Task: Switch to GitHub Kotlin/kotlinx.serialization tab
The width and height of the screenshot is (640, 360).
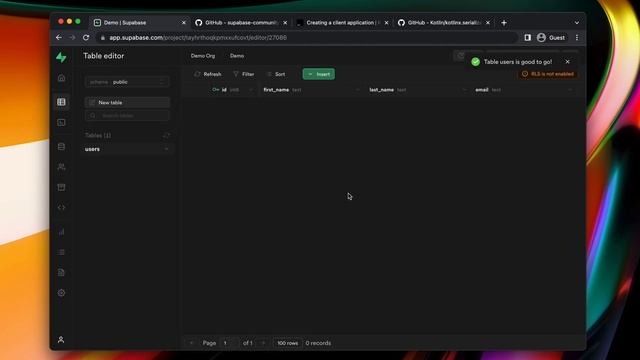Action: tap(444, 23)
